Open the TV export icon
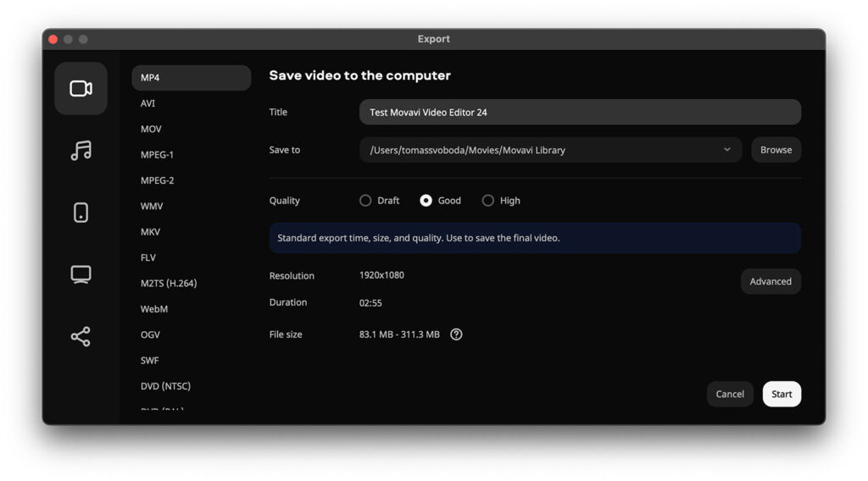Screen dimensions: 868x481 click(x=81, y=274)
